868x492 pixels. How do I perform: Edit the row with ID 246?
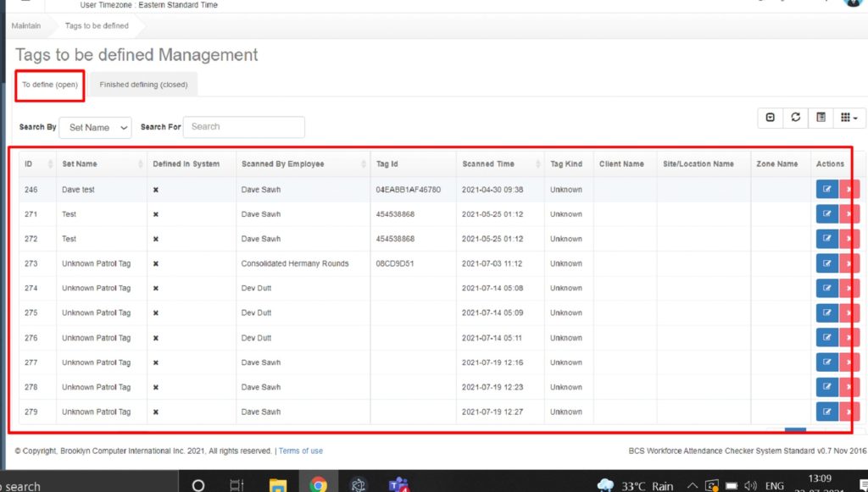pyautogui.click(x=826, y=190)
